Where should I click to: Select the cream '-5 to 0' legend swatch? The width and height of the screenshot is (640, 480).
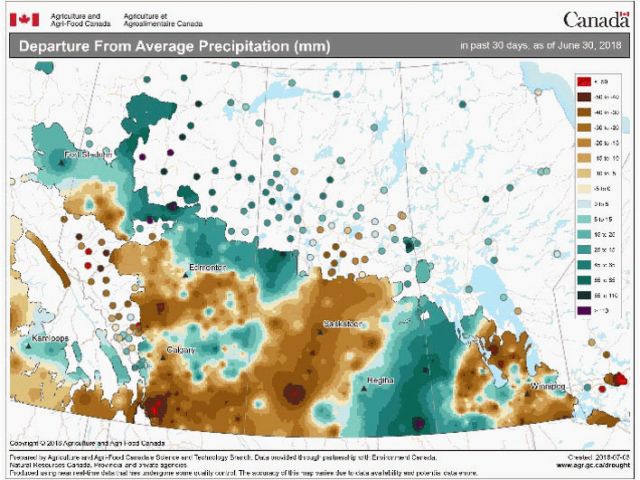(x=584, y=189)
